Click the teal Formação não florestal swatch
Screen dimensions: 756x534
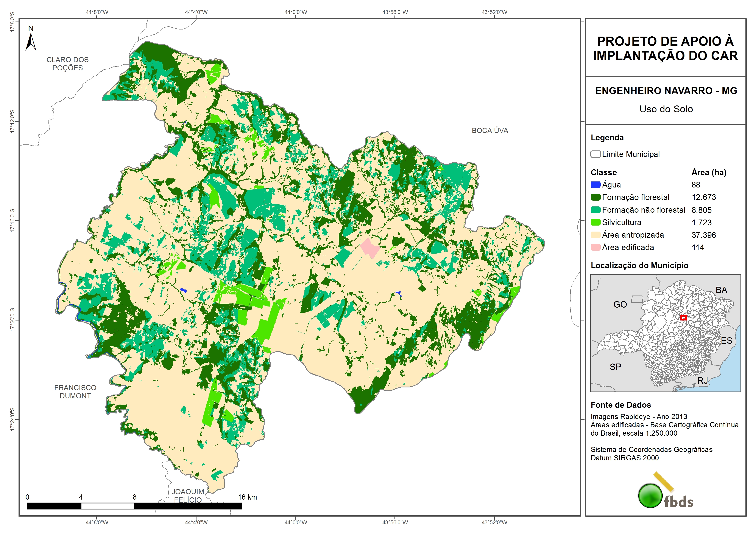pos(595,210)
